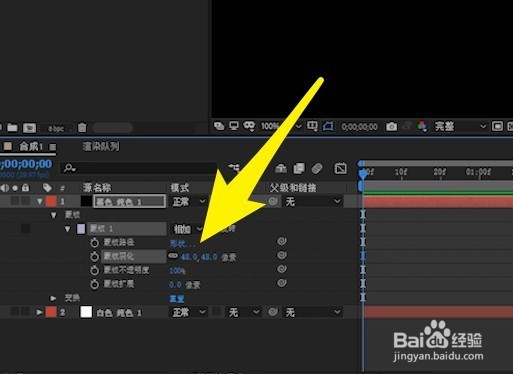Open the composition mini-flowchart icon
This screenshot has width=513, height=374.
[234, 167]
